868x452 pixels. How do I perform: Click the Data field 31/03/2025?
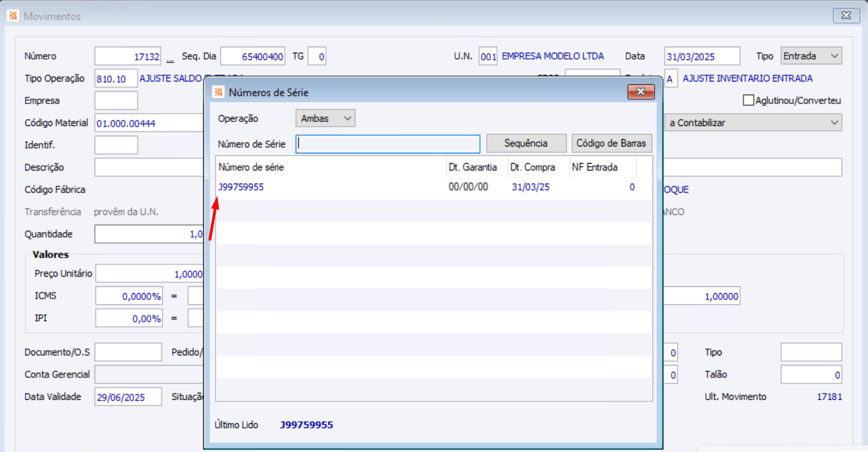pos(702,56)
